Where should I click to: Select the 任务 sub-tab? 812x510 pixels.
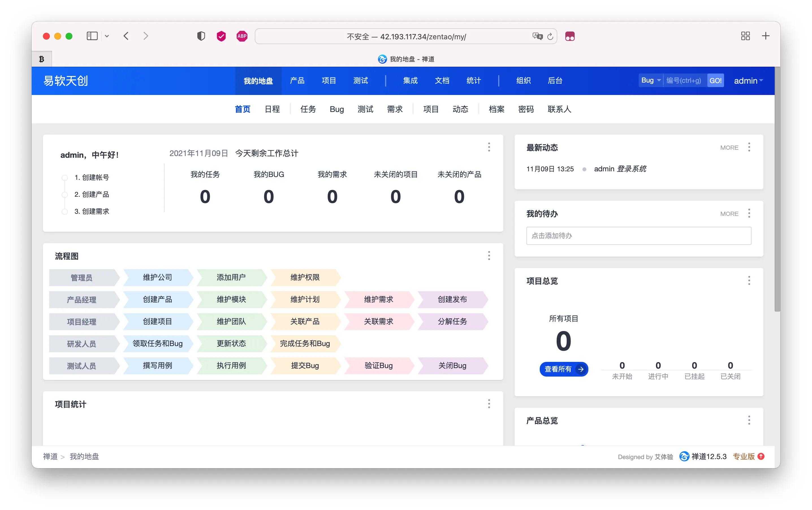tap(308, 109)
